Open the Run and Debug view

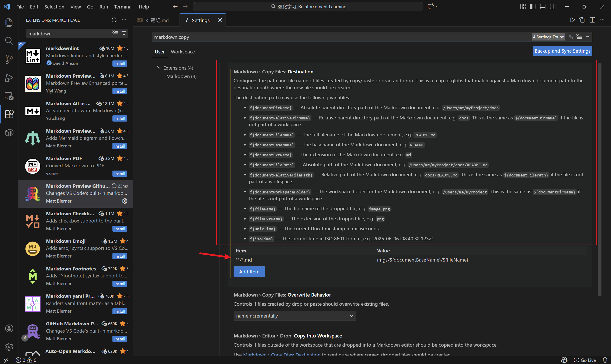[9, 78]
